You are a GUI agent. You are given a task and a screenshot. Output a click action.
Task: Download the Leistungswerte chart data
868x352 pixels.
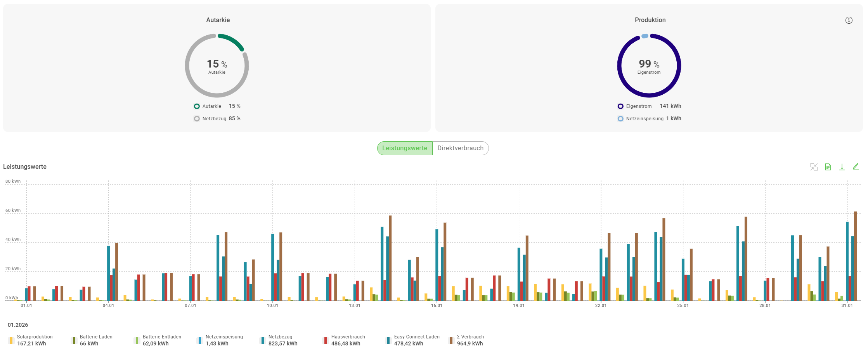842,167
